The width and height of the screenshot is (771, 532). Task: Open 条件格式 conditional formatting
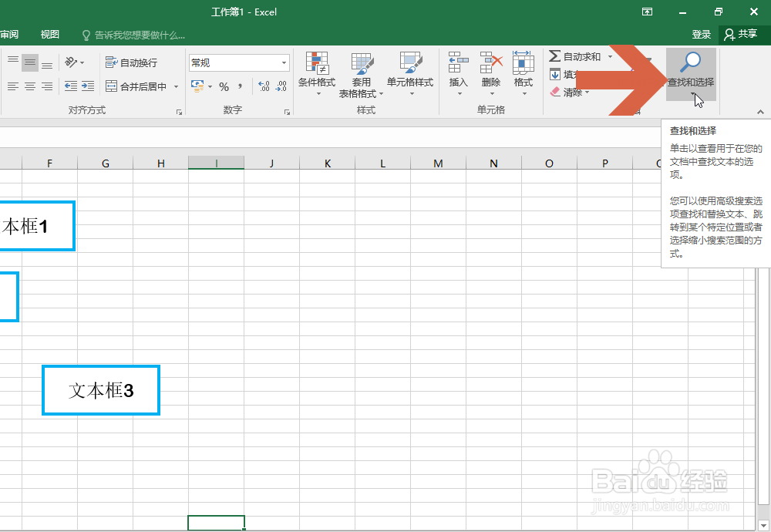[317, 74]
